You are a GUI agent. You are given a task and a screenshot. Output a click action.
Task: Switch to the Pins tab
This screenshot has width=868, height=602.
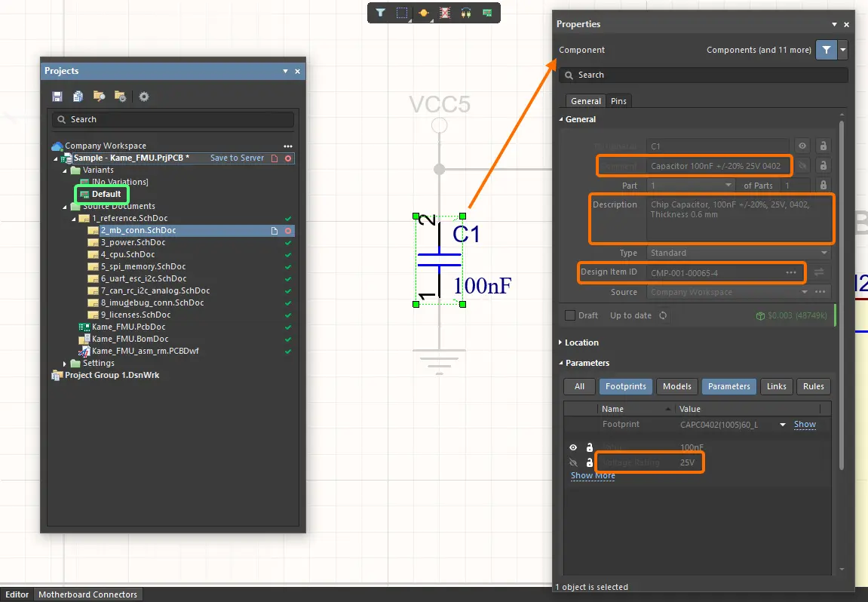click(x=618, y=101)
